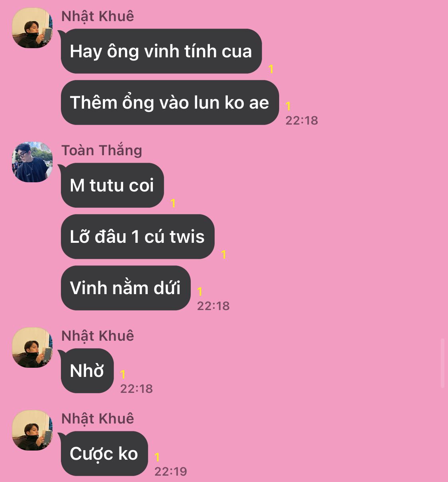Select the 'Thêm ổng vào lun ko ae' bubble
The width and height of the screenshot is (448, 482).
[x=170, y=103]
